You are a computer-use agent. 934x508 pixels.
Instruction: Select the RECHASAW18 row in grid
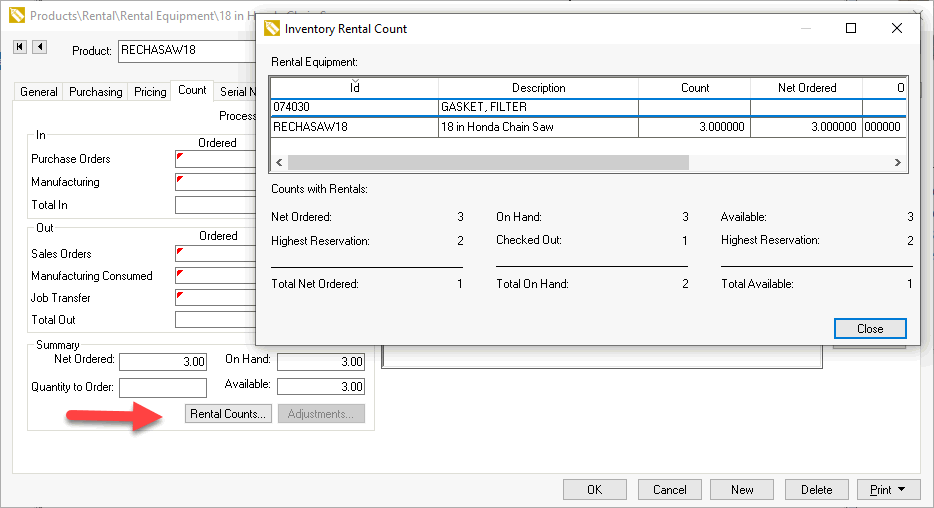click(354, 128)
